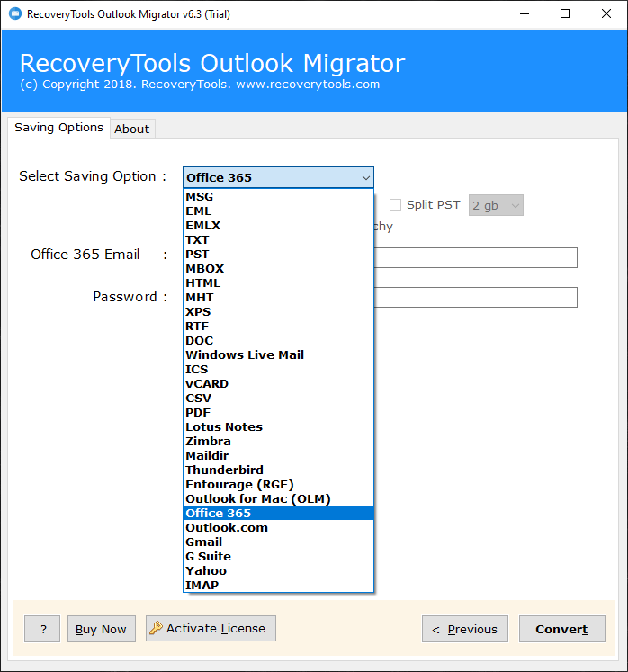Choose Outlook.com from the list
The height and width of the screenshot is (672, 628).
[x=278, y=527]
